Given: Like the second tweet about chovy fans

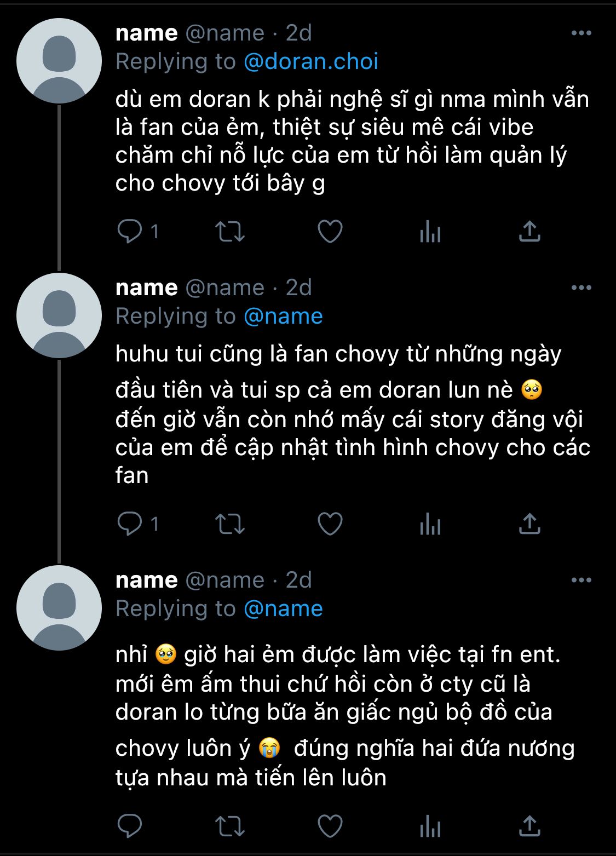Looking at the screenshot, I should pyautogui.click(x=330, y=524).
